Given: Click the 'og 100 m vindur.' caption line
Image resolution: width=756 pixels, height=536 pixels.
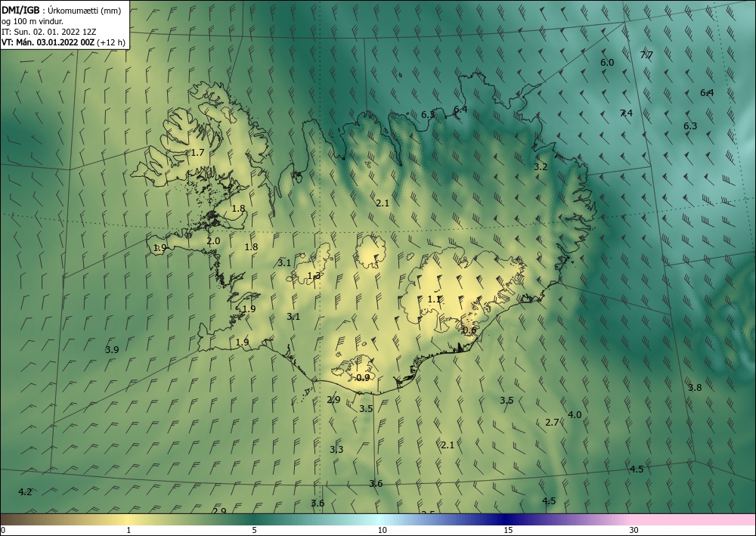Looking at the screenshot, I should [33, 21].
